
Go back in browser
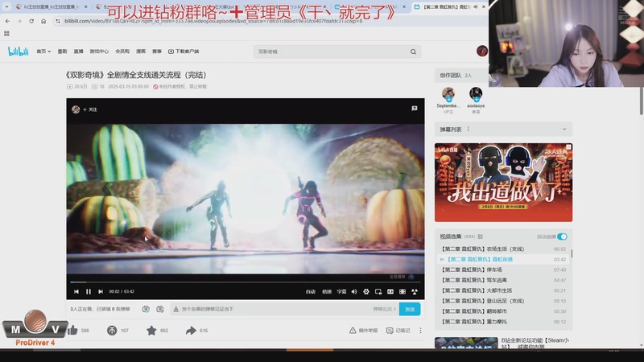point(7,21)
